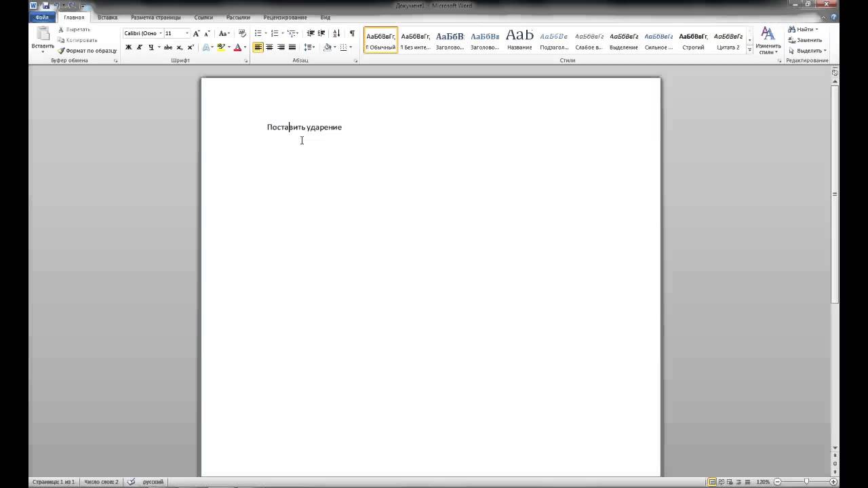Click the Save icon in Quick Access Toolbar
This screenshot has height=488, width=868.
tap(46, 5)
